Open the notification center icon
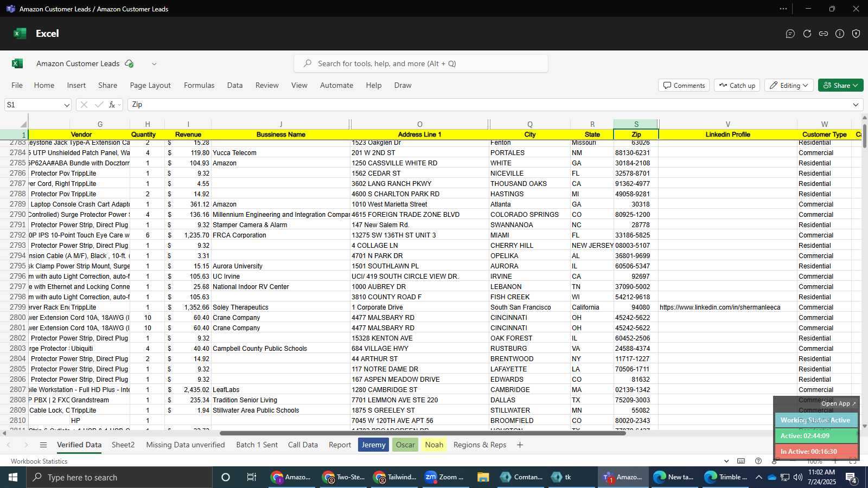868x488 pixels. click(851, 477)
